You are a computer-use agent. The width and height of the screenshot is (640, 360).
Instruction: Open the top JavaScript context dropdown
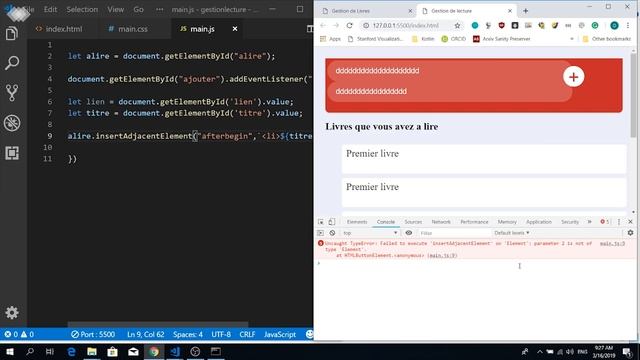pos(370,233)
